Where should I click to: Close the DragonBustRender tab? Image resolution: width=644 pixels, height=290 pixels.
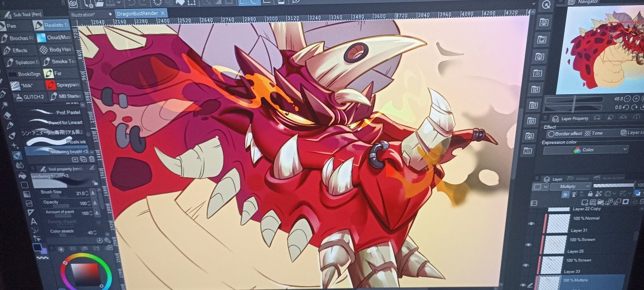162,13
